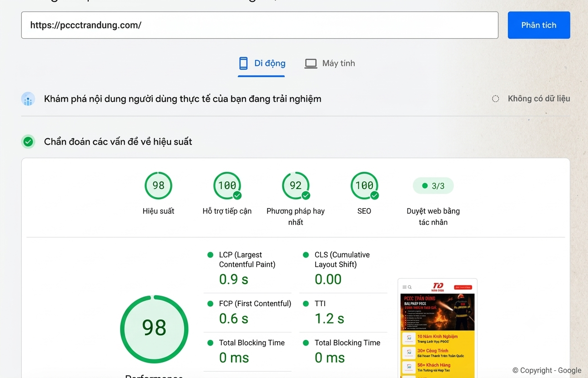Image resolution: width=588 pixels, height=378 pixels.
Task: Click the CLS value "0.00"
Action: point(328,279)
